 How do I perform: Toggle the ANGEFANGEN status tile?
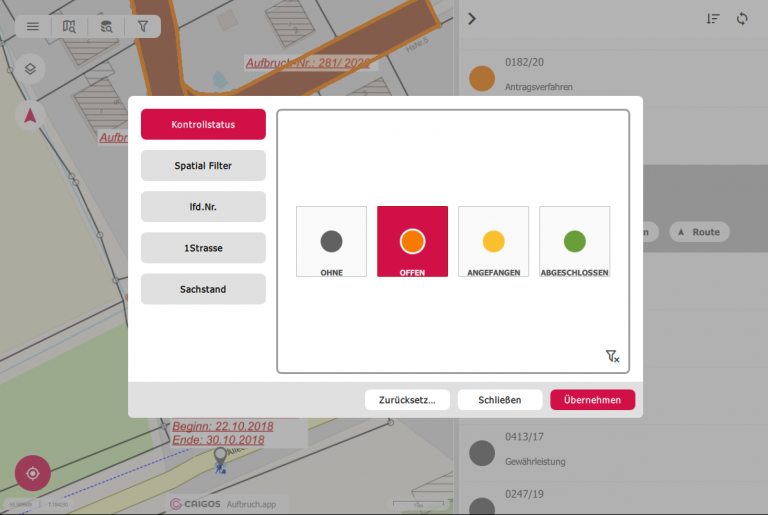(494, 242)
